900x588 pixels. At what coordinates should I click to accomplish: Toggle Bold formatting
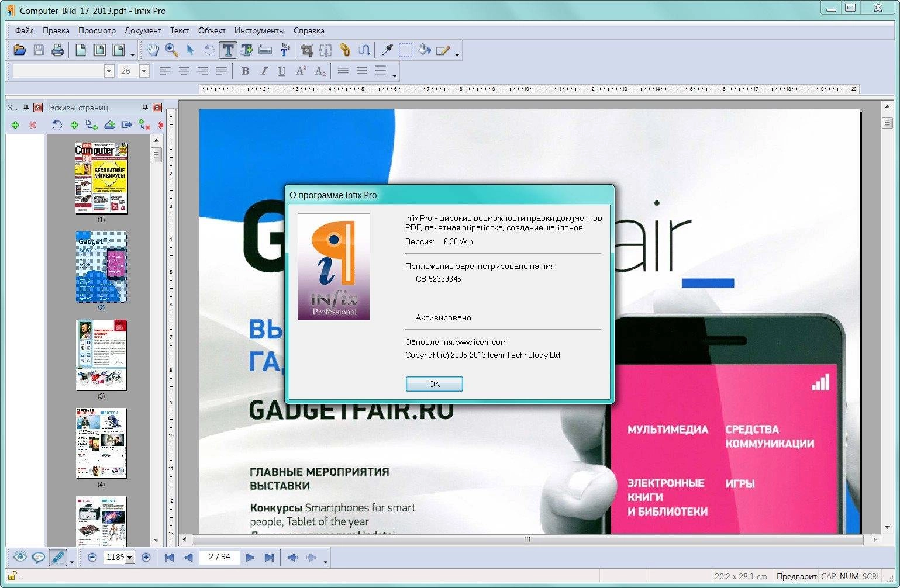click(245, 71)
